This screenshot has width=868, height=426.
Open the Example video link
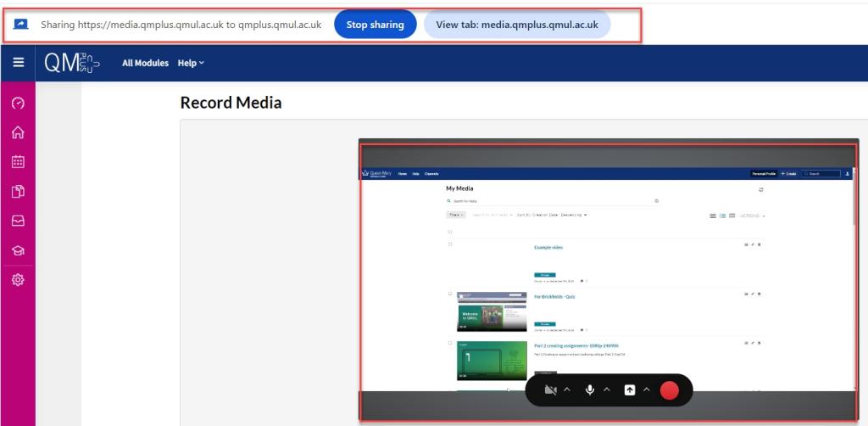[x=548, y=248]
